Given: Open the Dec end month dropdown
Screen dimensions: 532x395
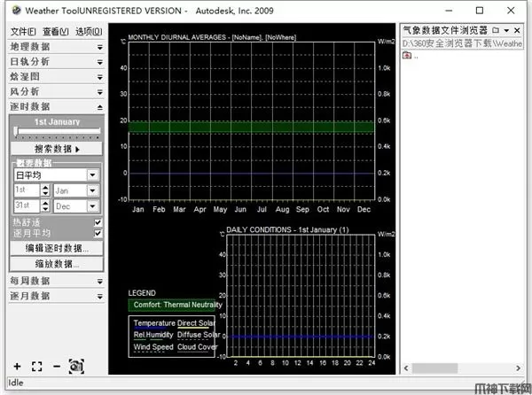Looking at the screenshot, I should pyautogui.click(x=91, y=205).
